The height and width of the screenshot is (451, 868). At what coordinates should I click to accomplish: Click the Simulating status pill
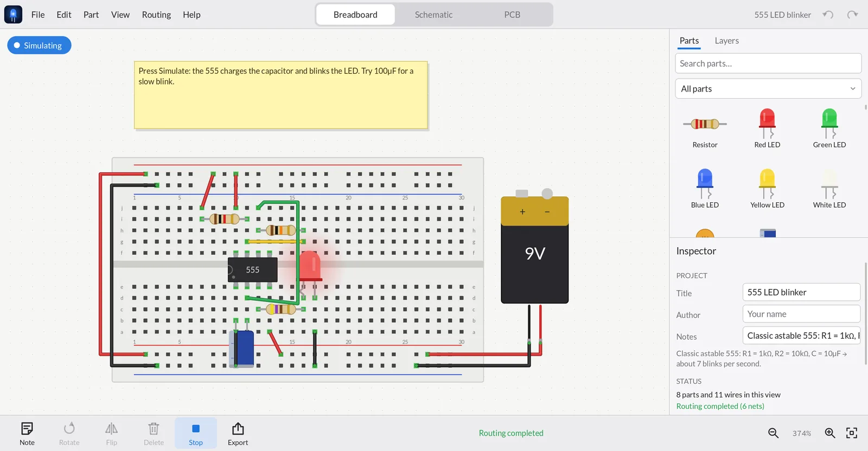pos(39,46)
